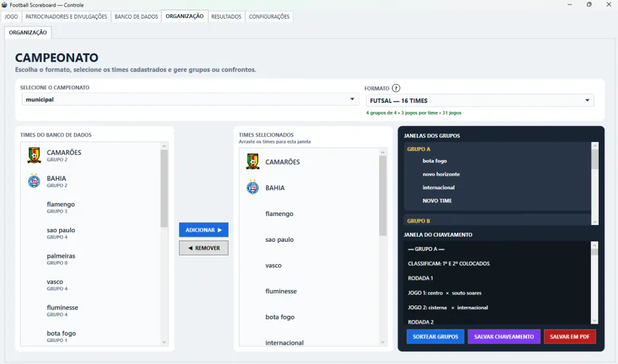Image resolution: width=618 pixels, height=364 pixels.
Task: Select BAHIA text in database teams list
Action: click(57, 178)
